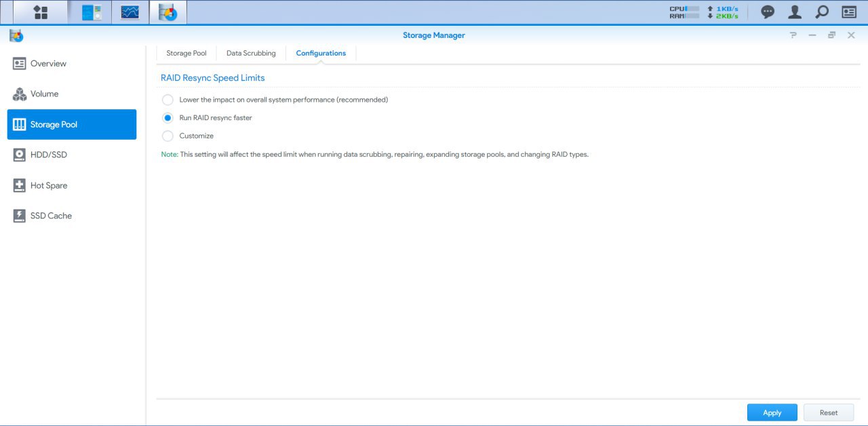This screenshot has width=868, height=426.
Task: Switch to the Storage Pool tab
Action: pyautogui.click(x=186, y=53)
